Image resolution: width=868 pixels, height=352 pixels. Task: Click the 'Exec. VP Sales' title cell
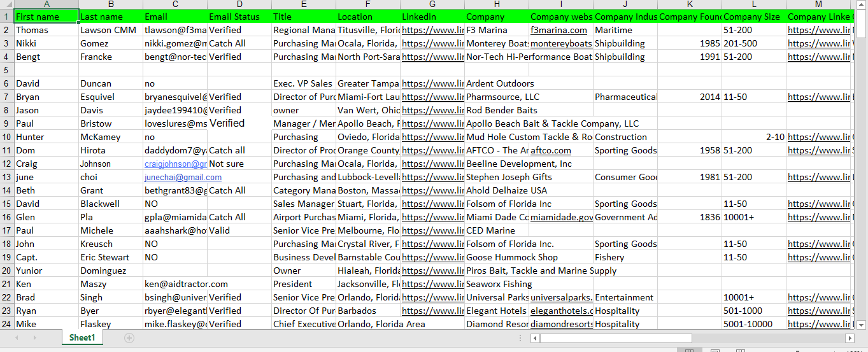tap(304, 83)
